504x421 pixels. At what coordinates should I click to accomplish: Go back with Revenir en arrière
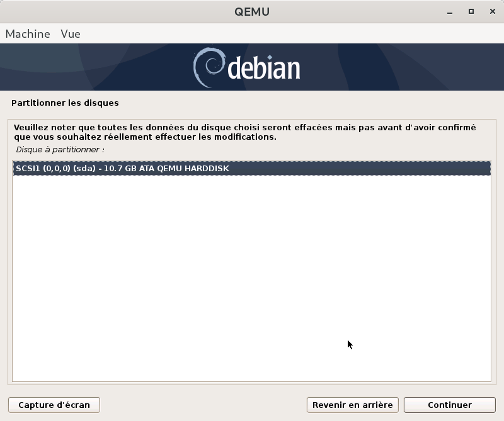(352, 405)
